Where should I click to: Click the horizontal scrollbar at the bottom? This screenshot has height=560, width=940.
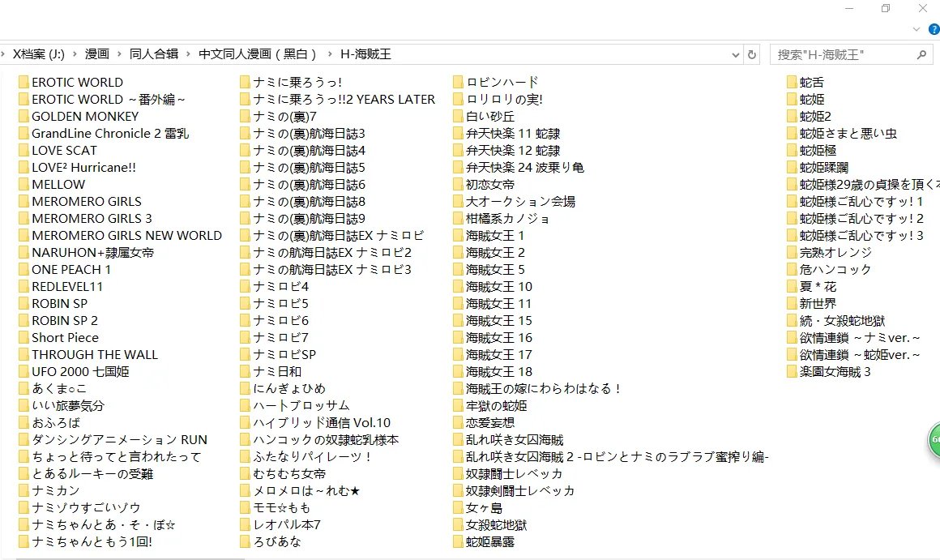pos(324,556)
